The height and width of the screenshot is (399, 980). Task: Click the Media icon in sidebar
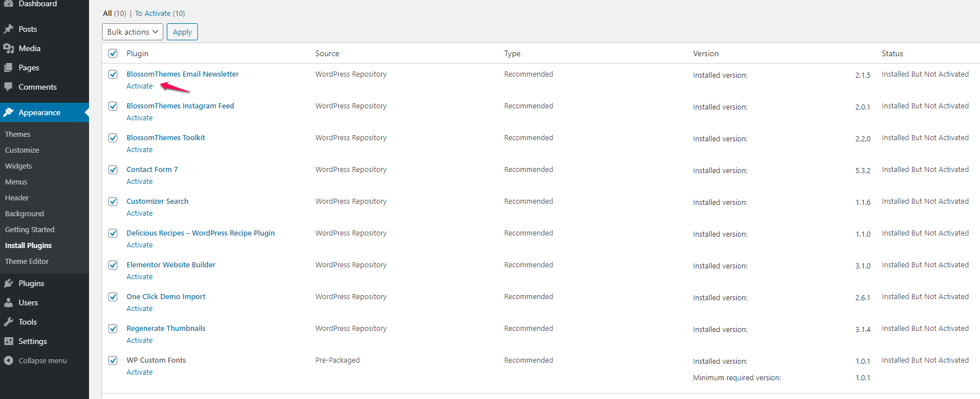point(9,48)
